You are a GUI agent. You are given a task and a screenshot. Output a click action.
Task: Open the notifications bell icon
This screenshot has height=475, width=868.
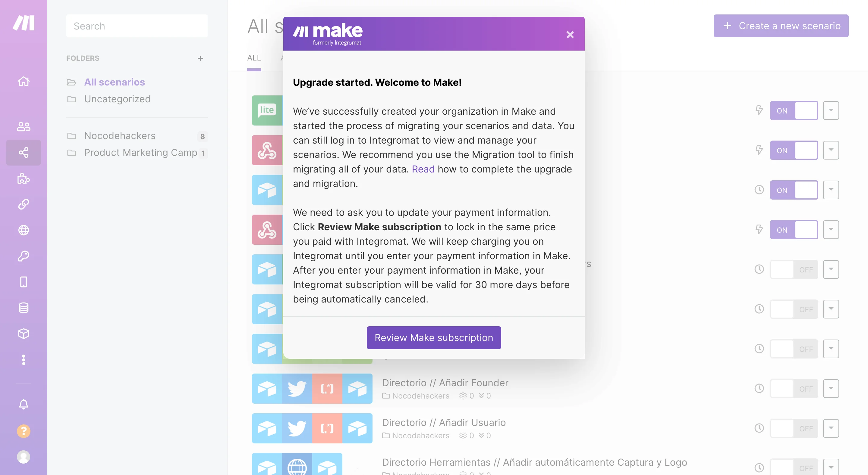point(24,404)
